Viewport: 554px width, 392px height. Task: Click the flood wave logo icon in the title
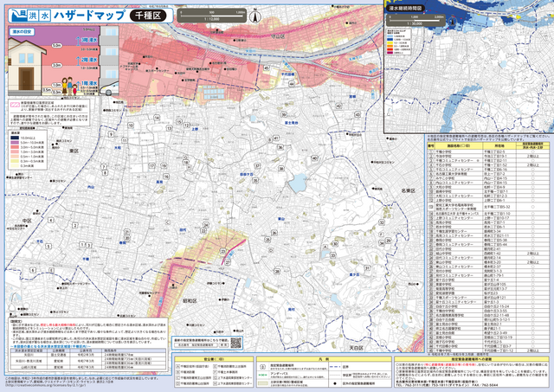(x=18, y=16)
